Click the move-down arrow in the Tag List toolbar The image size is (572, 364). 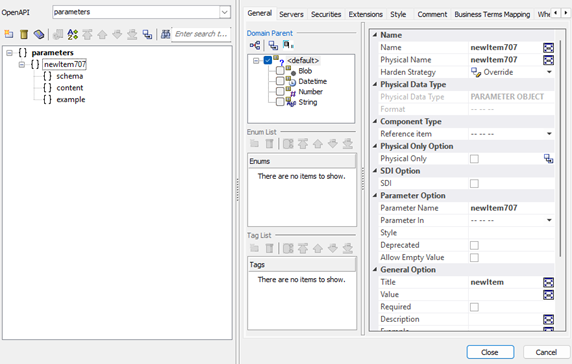pyautogui.click(x=333, y=248)
